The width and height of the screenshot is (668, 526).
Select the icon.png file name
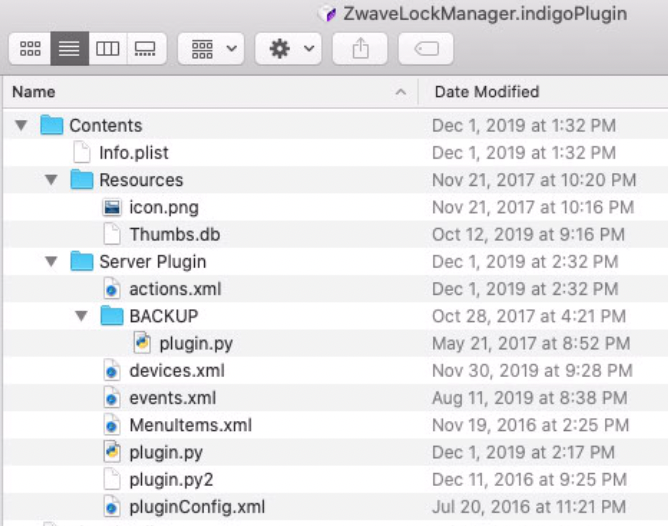pos(164,208)
